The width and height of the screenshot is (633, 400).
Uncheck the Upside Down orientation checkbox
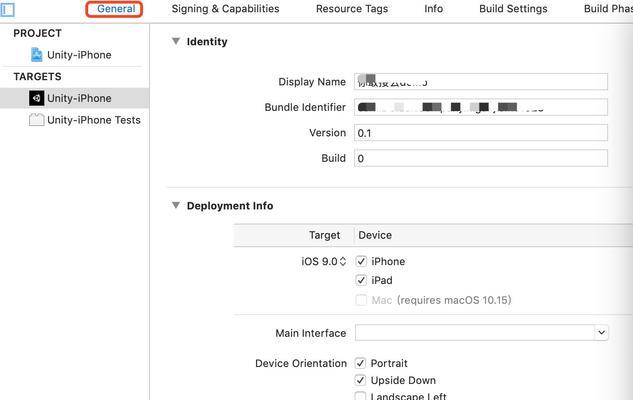click(x=360, y=380)
